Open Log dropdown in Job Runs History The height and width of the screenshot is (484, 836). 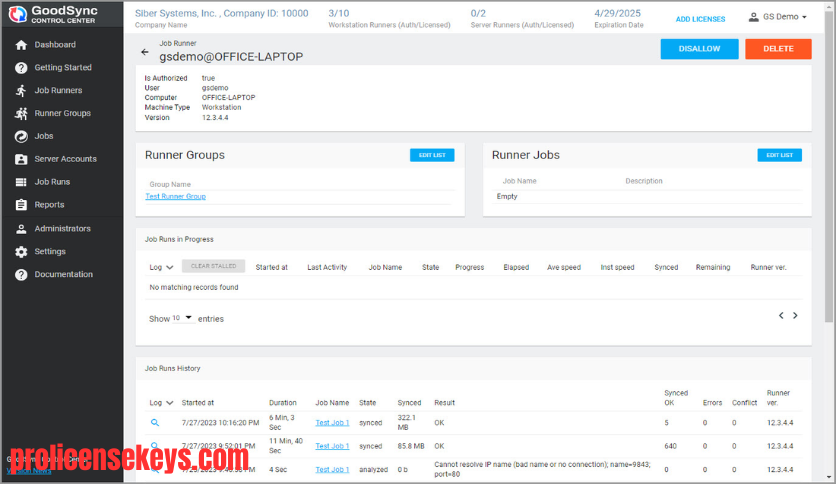[x=161, y=403]
